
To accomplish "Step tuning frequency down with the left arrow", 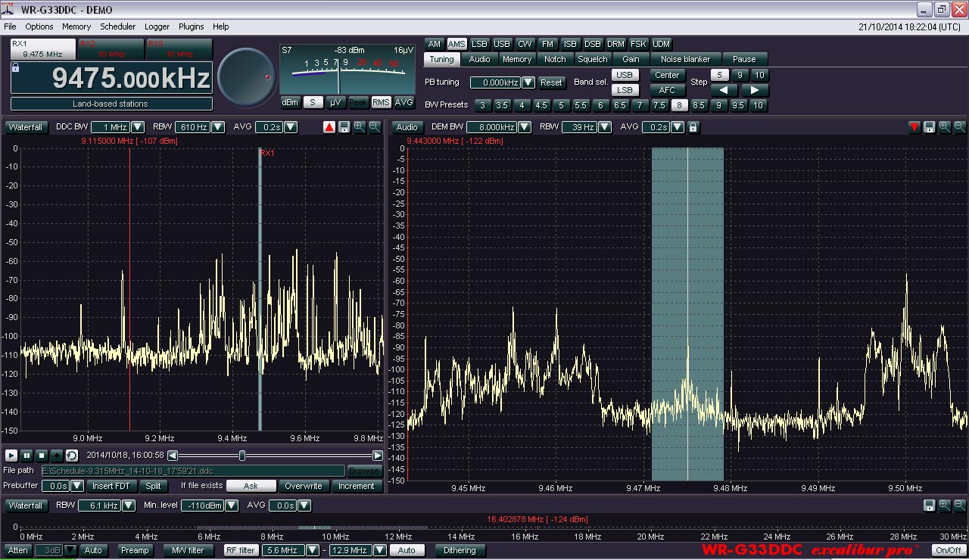I will click(x=724, y=90).
